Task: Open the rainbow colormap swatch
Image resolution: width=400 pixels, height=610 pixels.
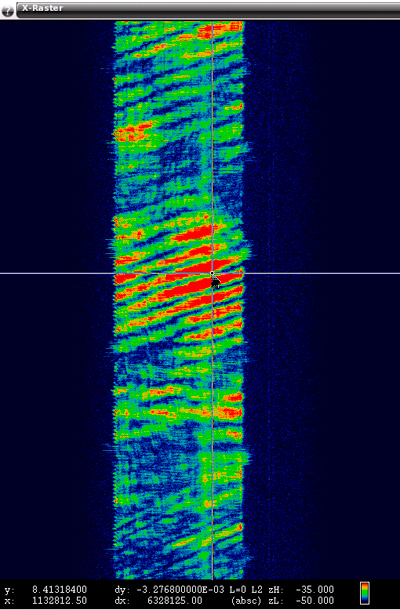Action: [365, 594]
